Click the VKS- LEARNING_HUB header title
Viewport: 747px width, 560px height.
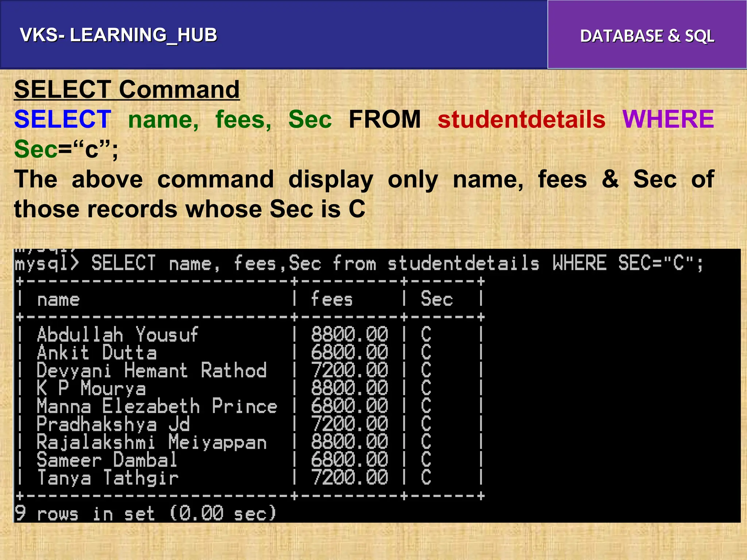(x=119, y=35)
